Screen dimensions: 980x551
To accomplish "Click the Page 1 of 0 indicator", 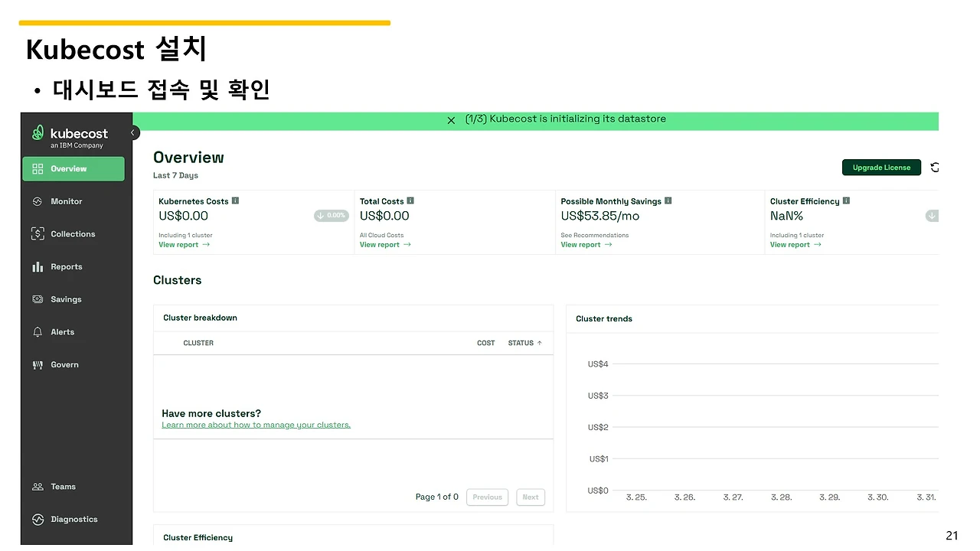I will (437, 497).
